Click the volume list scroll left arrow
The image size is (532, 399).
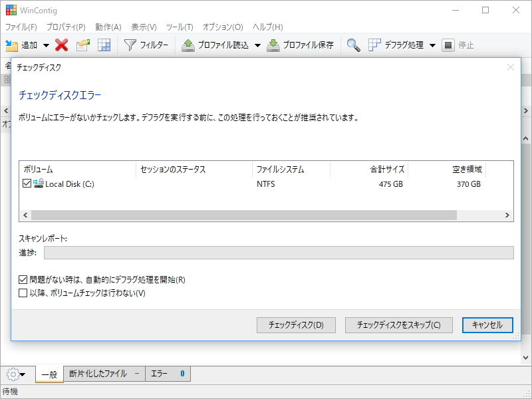[25, 215]
